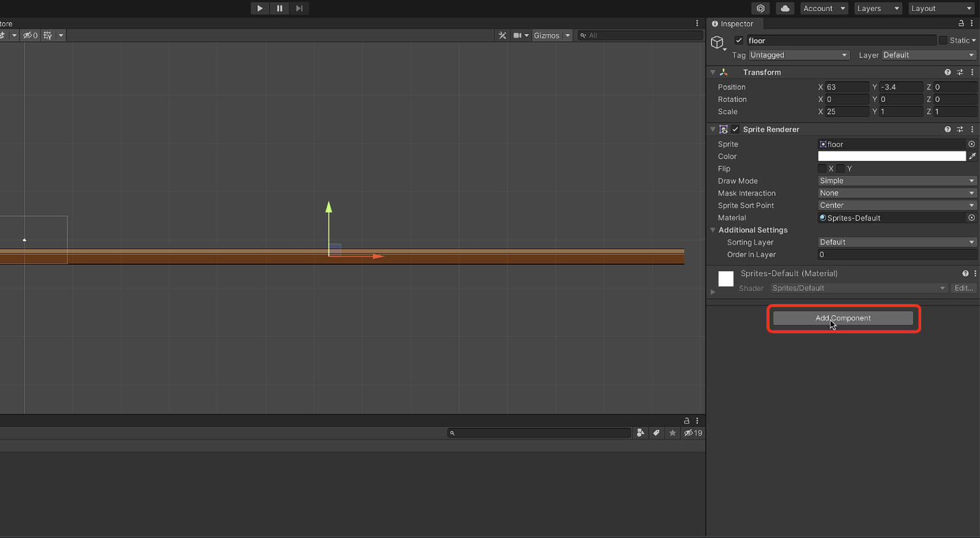
Task: Open the Gizmos dropdown arrow
Action: click(x=568, y=35)
